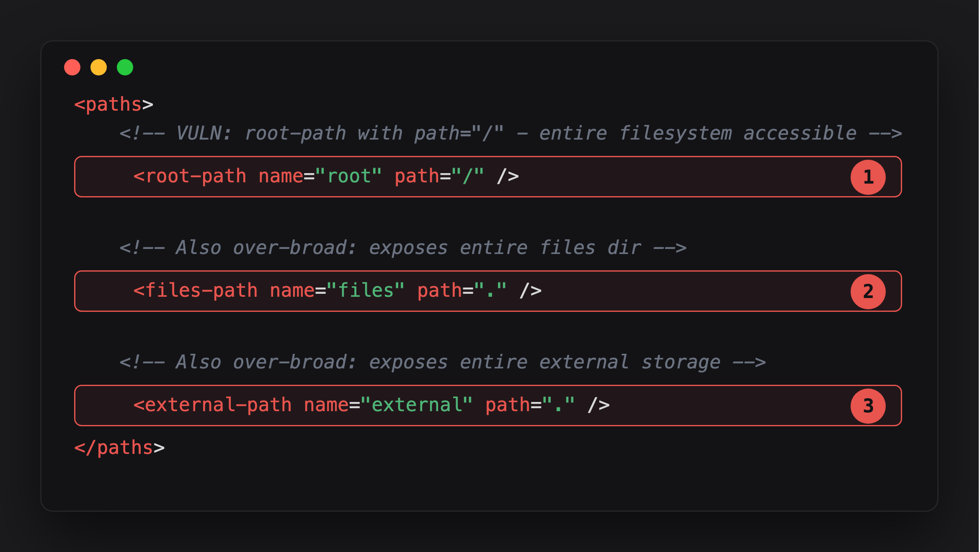Click the opening <paths> tag

[x=114, y=104]
